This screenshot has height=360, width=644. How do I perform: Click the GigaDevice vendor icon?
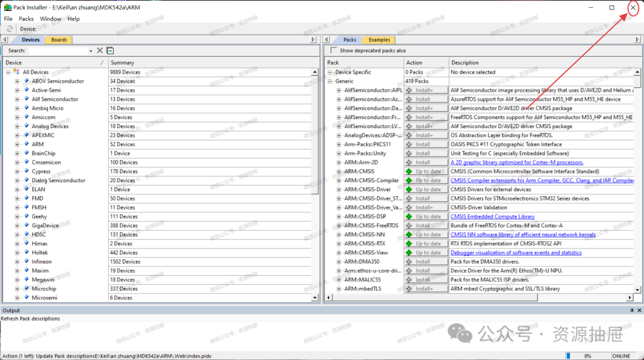point(27,225)
